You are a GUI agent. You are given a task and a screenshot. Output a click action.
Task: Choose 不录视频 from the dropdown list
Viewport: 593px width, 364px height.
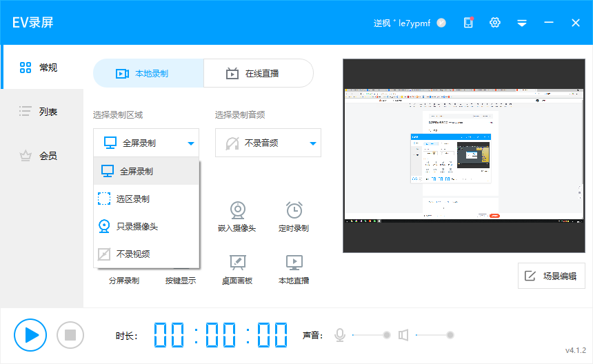(146, 254)
